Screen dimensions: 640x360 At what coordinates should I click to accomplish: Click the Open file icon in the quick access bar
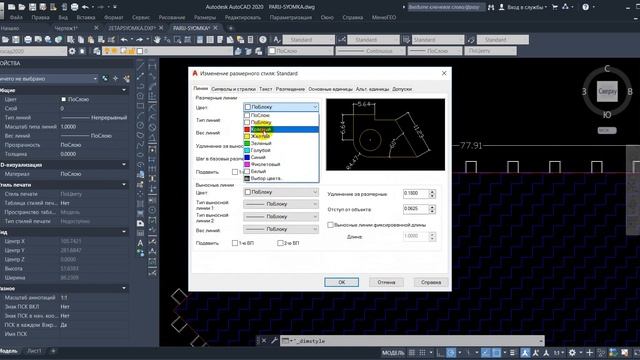22,7
